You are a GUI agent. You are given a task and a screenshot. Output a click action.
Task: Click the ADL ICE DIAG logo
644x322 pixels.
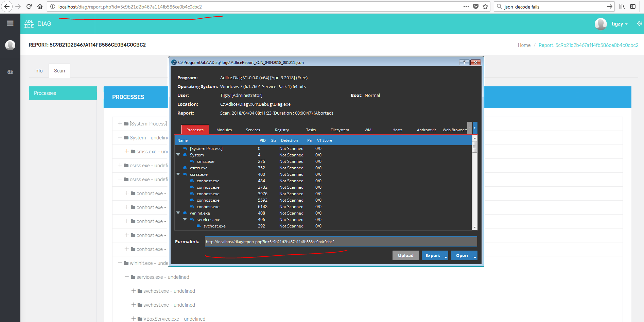[x=38, y=24]
